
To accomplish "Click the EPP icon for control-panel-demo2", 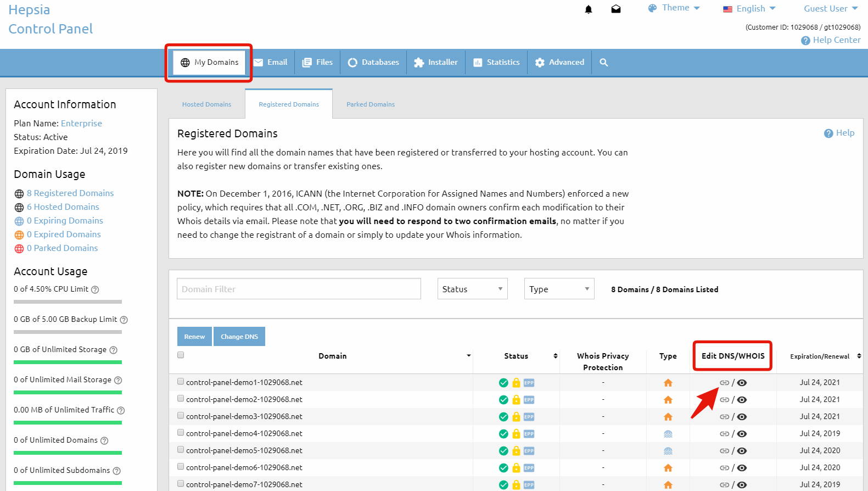I will pyautogui.click(x=529, y=400).
